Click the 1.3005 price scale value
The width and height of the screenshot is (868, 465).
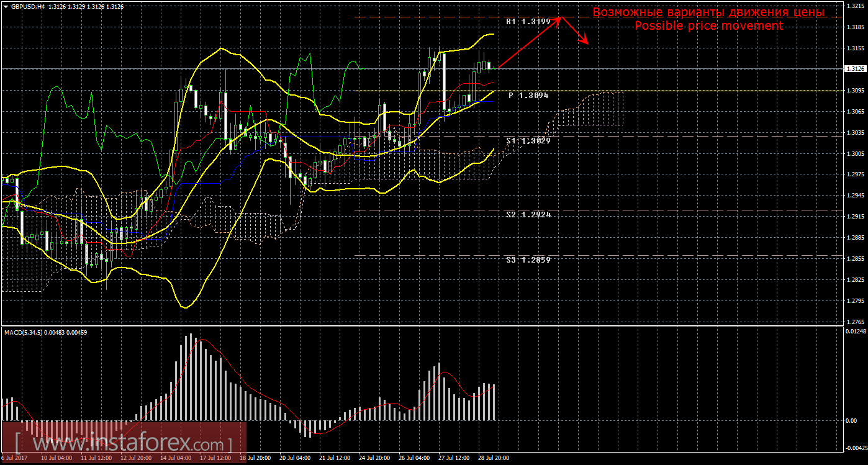pyautogui.click(x=856, y=153)
